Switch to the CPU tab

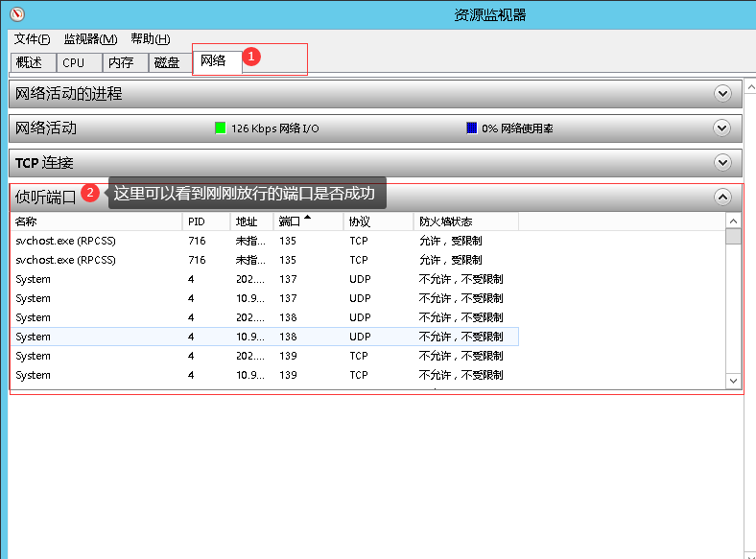point(74,62)
